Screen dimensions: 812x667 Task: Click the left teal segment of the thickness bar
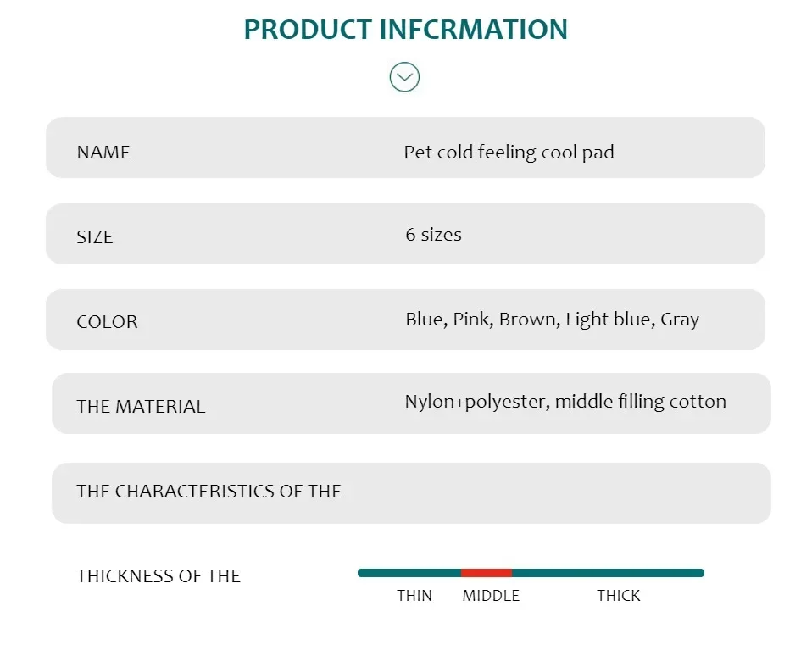pos(409,573)
